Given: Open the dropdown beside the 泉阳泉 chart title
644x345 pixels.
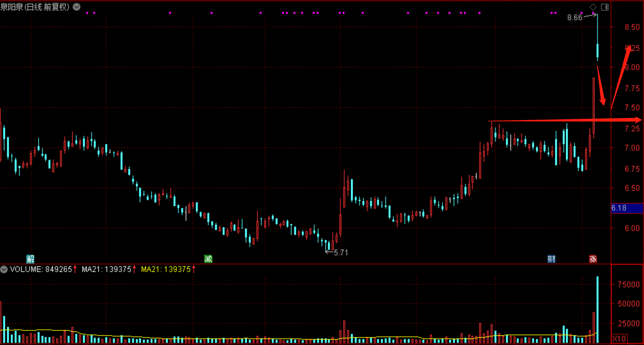Looking at the screenshot, I should pos(77,7).
